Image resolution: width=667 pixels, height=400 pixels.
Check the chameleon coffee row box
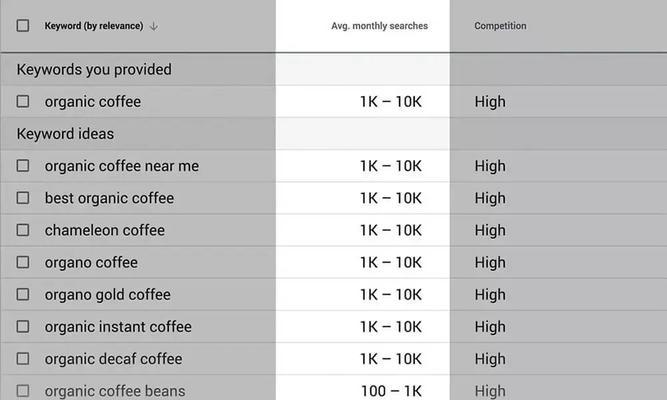tap(23, 230)
